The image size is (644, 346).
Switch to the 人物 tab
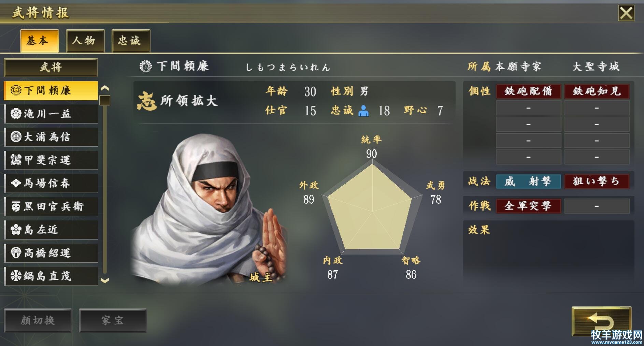pos(85,41)
